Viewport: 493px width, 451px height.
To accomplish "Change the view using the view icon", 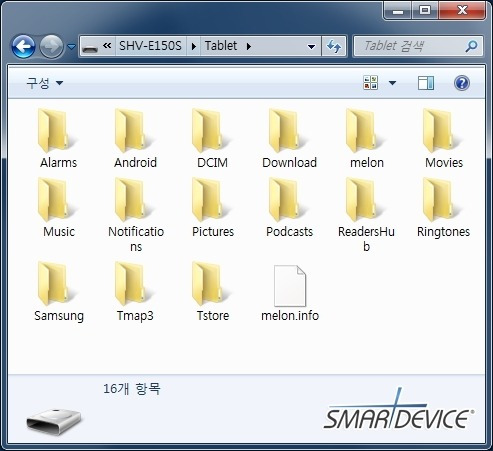I will [370, 83].
